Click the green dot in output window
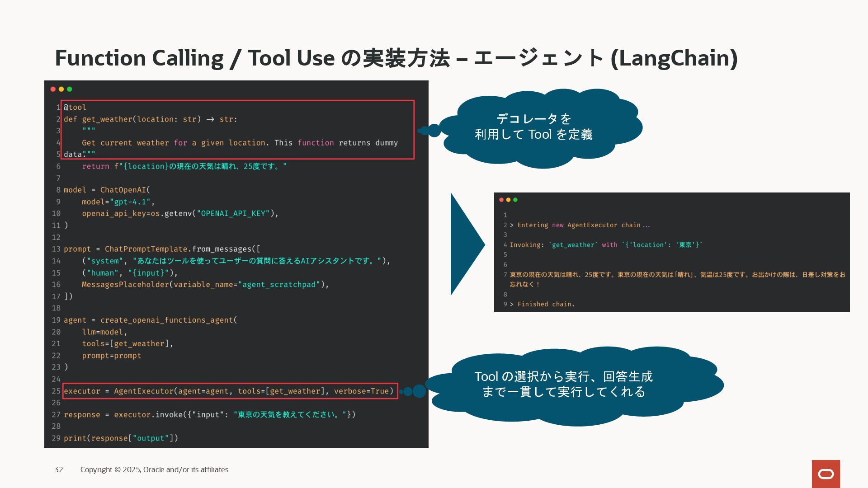The width and height of the screenshot is (868, 488). (515, 200)
